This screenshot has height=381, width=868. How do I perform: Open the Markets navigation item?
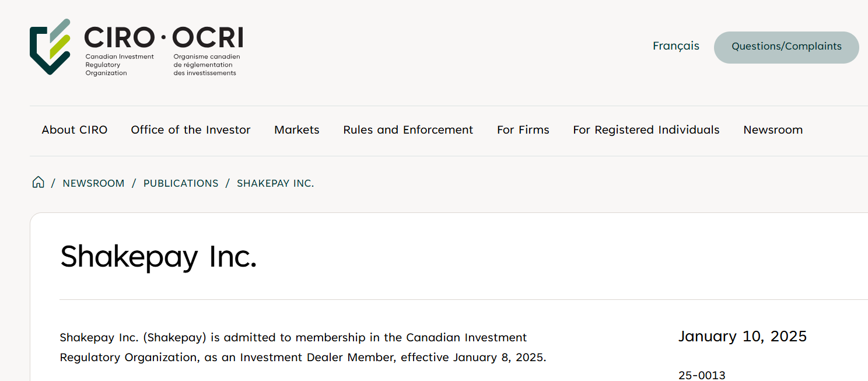click(297, 130)
